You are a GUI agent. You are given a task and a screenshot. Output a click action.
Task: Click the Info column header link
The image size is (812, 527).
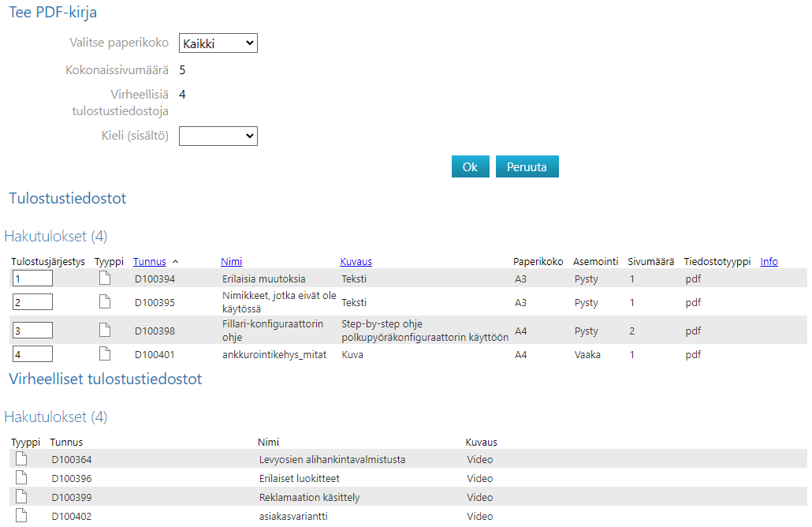(x=769, y=261)
